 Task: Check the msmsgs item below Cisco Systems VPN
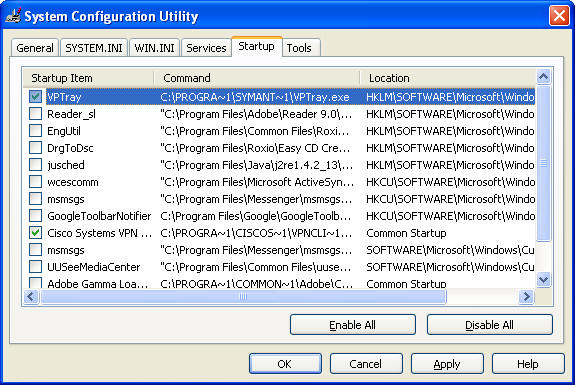tap(35, 250)
